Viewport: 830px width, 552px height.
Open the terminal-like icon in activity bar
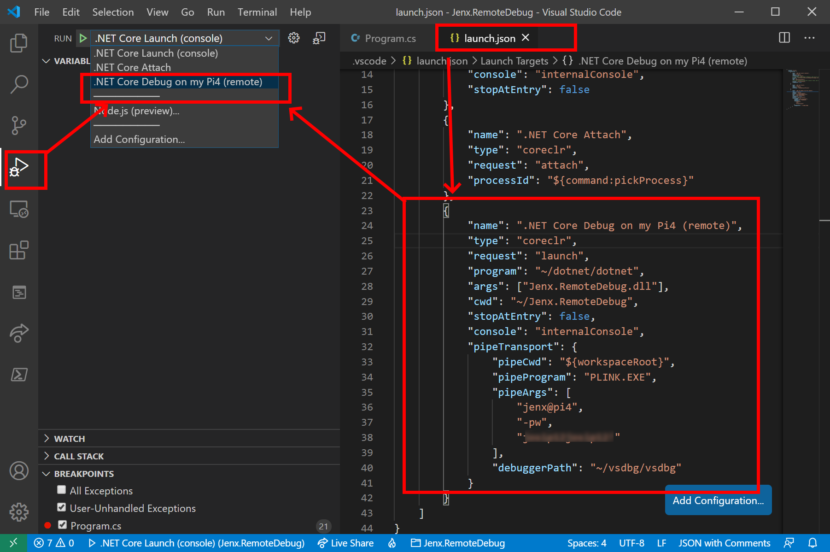coord(19,375)
